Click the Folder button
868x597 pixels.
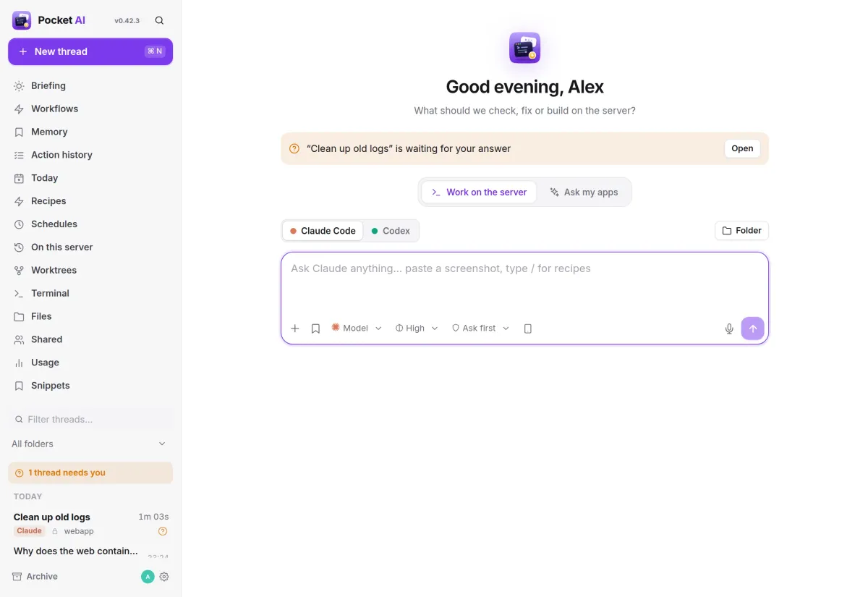741,231
